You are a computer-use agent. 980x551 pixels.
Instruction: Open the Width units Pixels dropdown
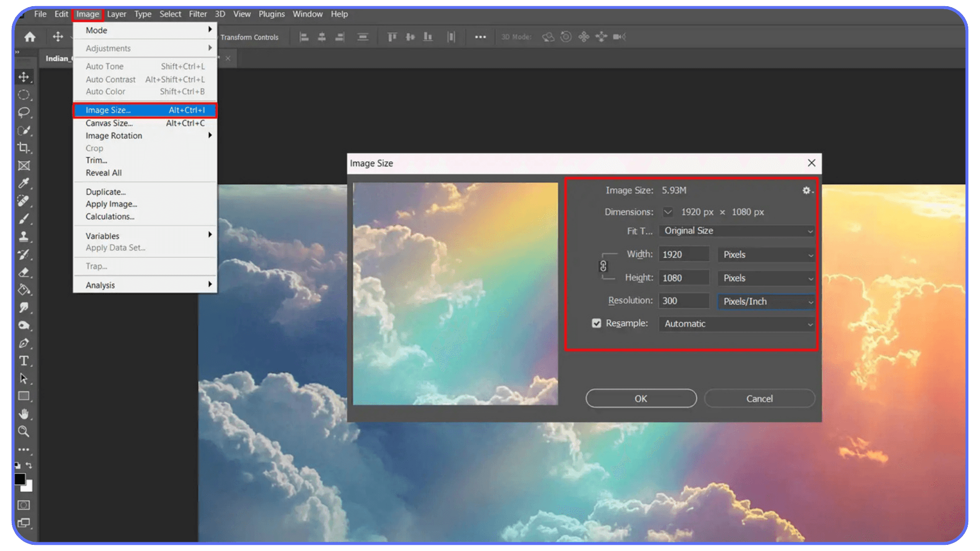coord(766,255)
